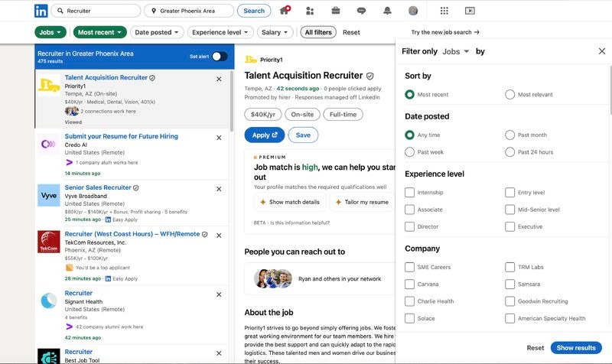Check the SME Careers company checkbox

(x=409, y=267)
